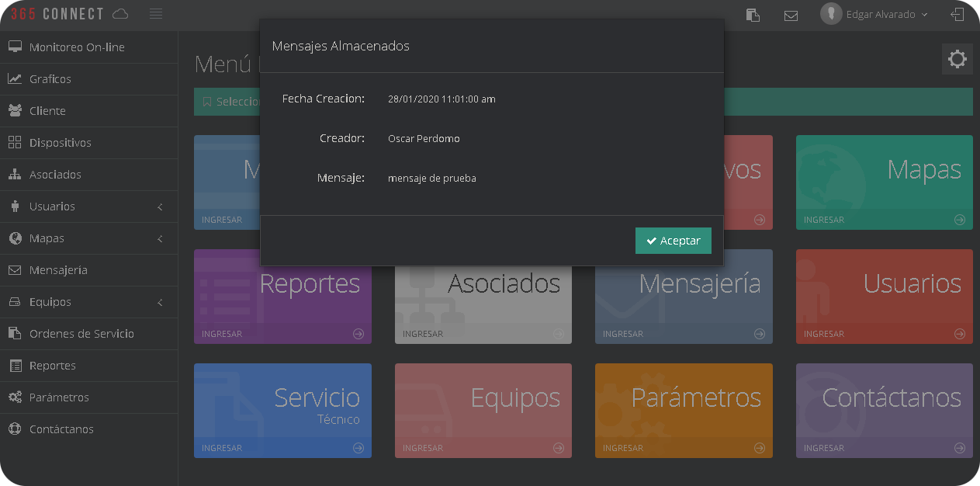Select the Graficos chart icon
Image resolution: width=980 pixels, height=486 pixels.
tap(15, 78)
